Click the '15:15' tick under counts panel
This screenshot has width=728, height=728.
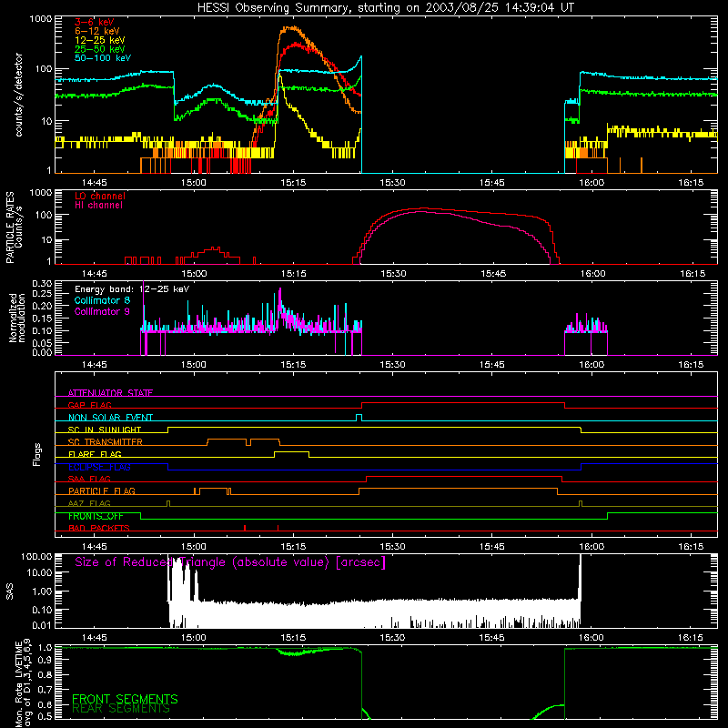tap(293, 183)
